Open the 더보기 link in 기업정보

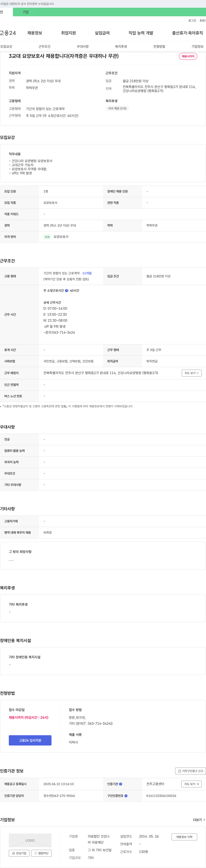click(x=199, y=820)
